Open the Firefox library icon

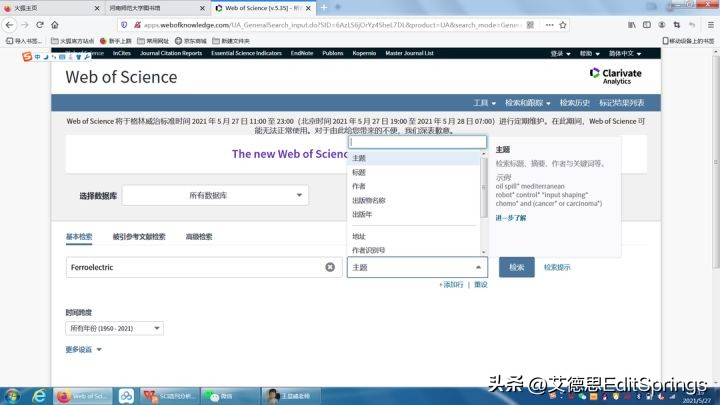(632, 25)
